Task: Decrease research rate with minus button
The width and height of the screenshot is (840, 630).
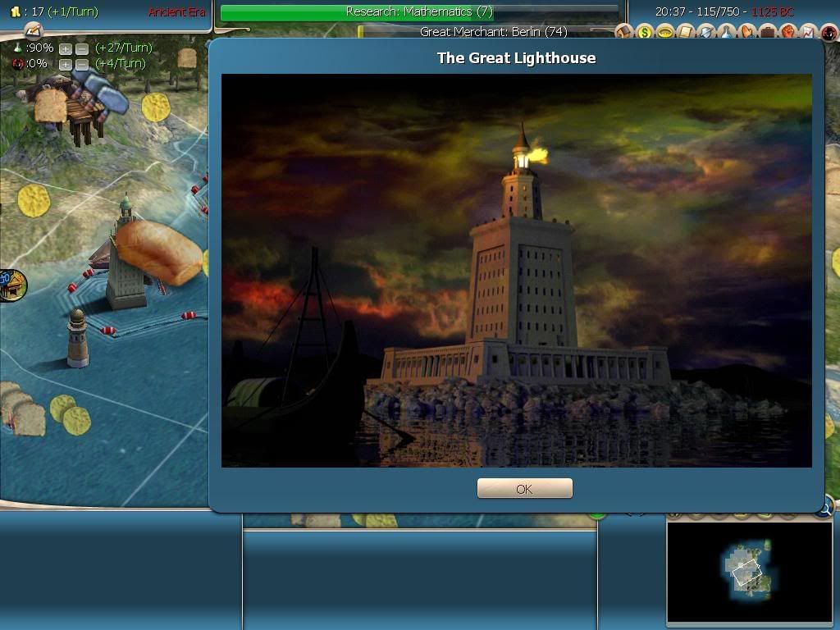Action: point(82,49)
